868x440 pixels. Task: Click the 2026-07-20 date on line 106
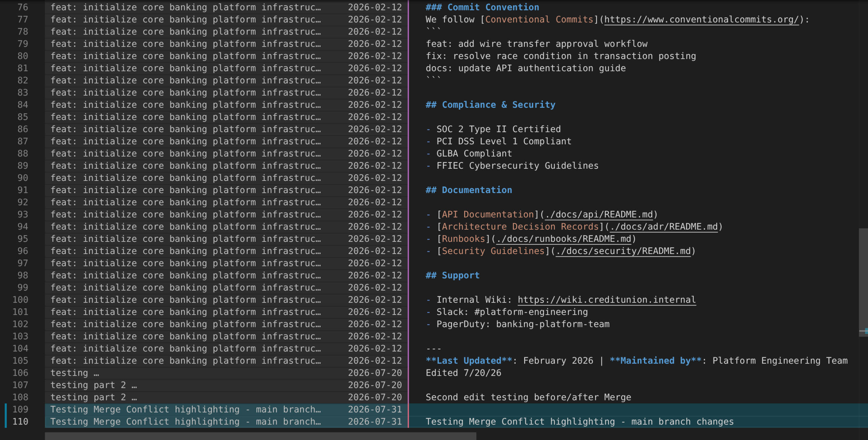click(x=375, y=373)
